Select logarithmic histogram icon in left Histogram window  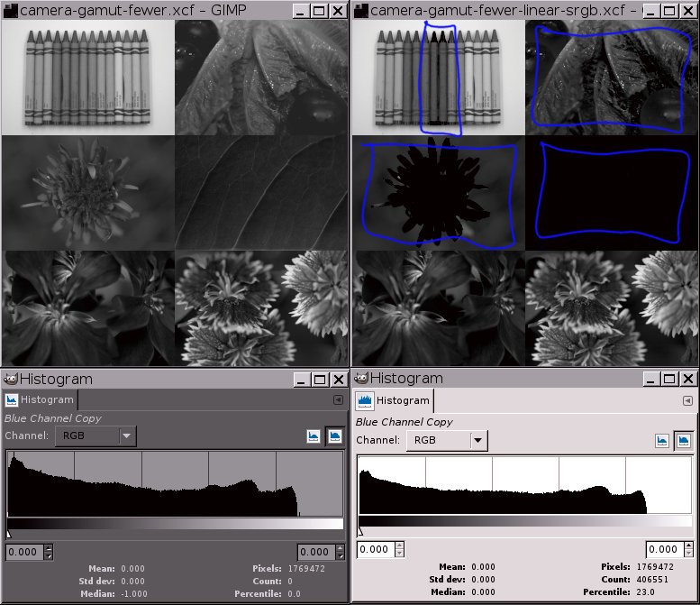tap(334, 436)
